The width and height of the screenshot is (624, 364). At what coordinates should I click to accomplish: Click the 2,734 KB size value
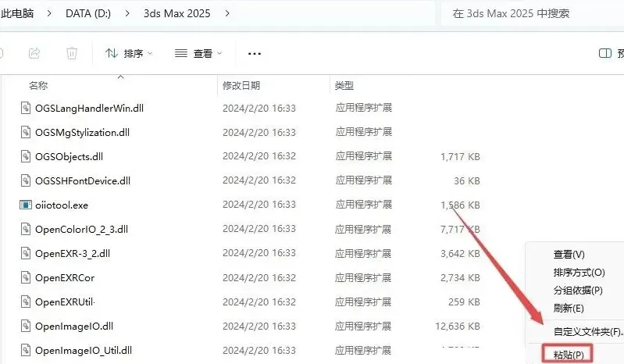tap(460, 278)
